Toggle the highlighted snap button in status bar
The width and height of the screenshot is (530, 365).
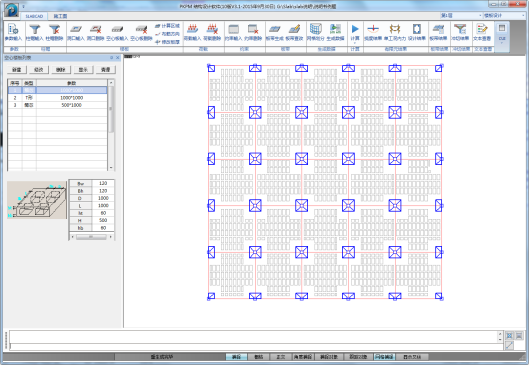click(x=384, y=357)
